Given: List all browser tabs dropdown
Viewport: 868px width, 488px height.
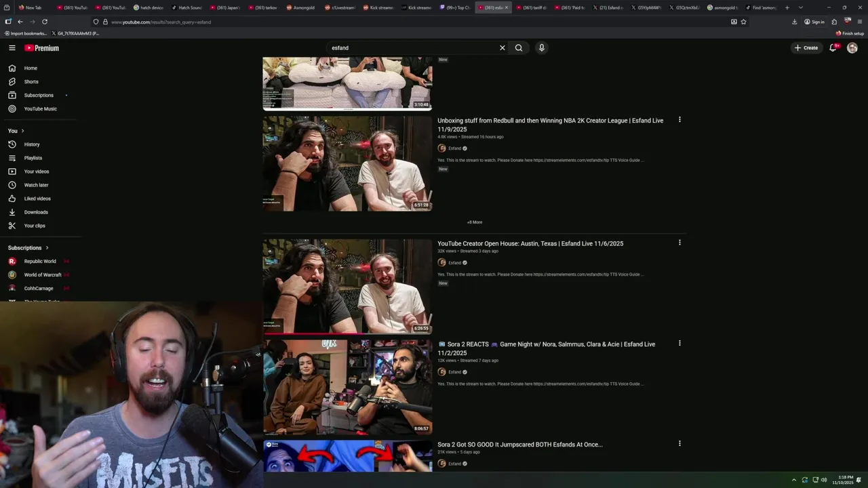Looking at the screenshot, I should (800, 7).
